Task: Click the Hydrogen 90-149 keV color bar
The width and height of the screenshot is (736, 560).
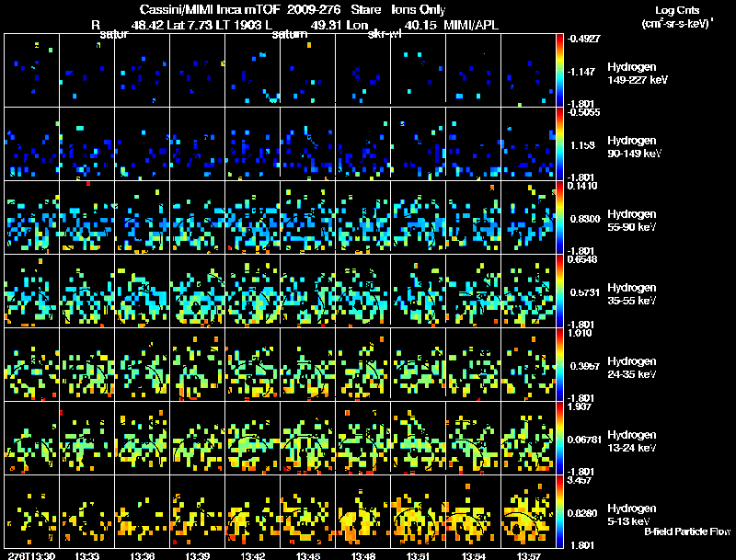Action: 559,143
